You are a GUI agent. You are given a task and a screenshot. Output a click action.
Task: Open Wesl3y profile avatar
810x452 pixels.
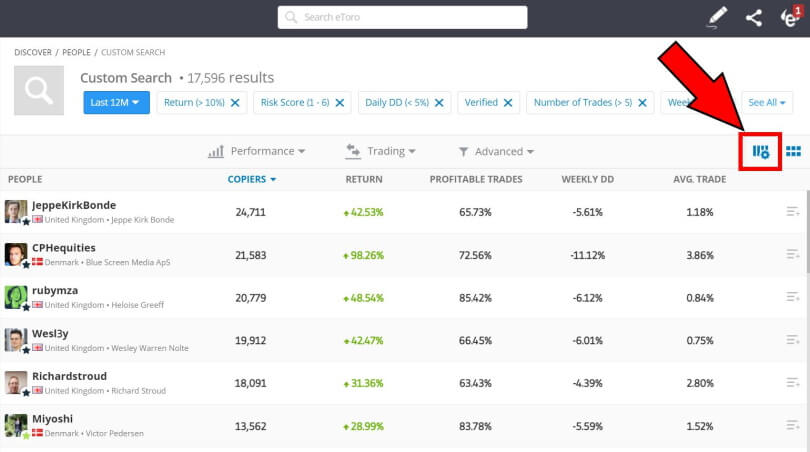coord(15,340)
